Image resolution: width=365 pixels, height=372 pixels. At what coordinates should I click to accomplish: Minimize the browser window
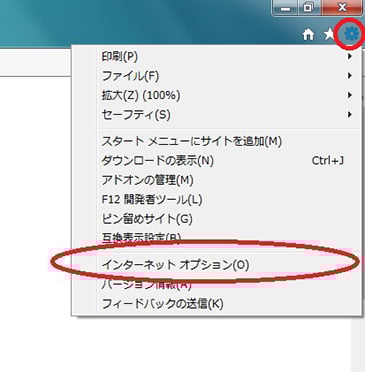(285, 7)
